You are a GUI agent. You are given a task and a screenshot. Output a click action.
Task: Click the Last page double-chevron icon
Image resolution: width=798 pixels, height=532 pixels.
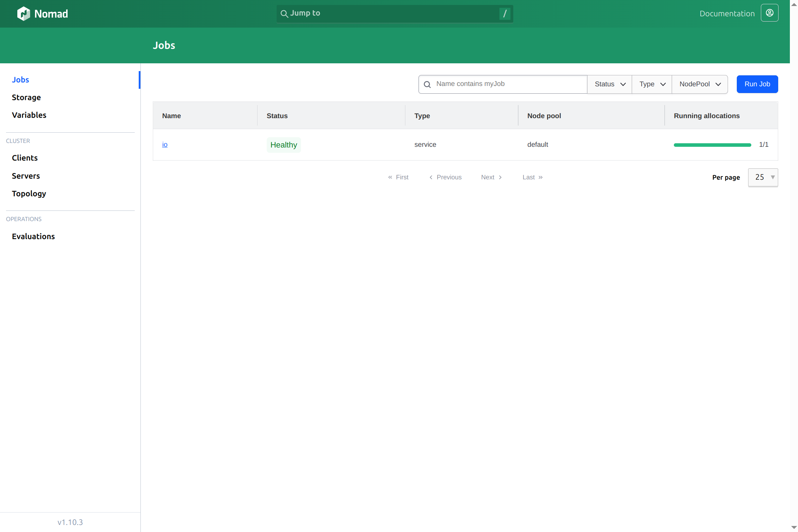click(x=540, y=177)
